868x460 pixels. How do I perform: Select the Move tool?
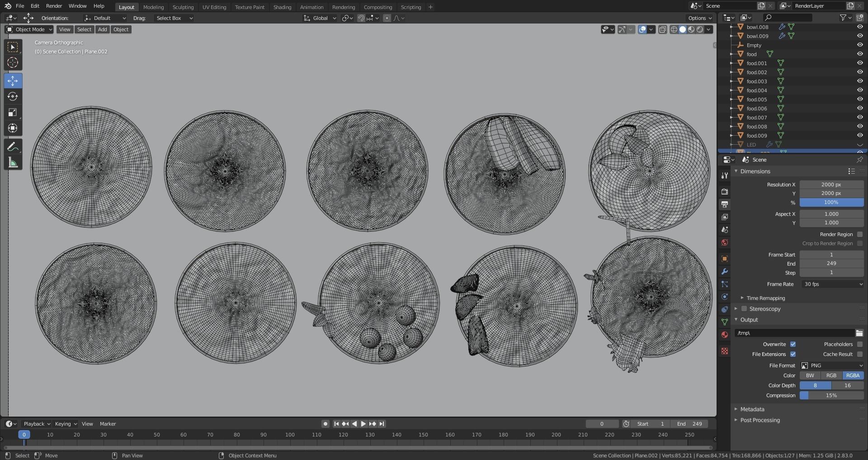[13, 81]
